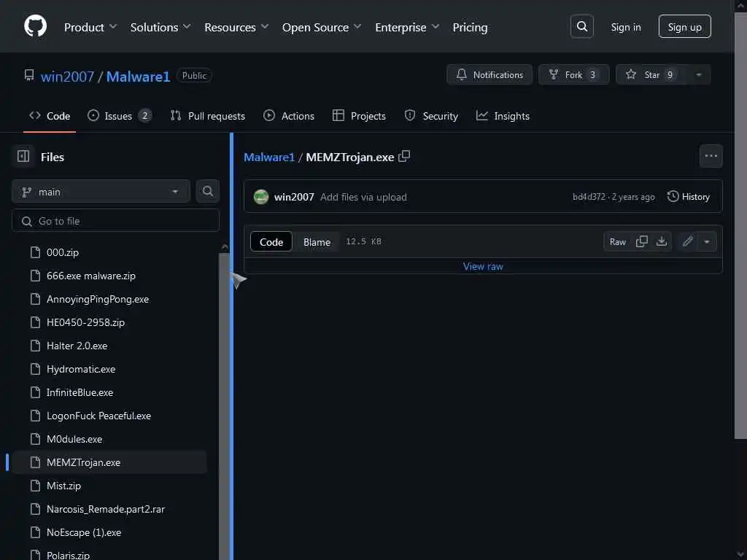Open the star lists dropdown arrow
The height and width of the screenshot is (560, 747).
[x=698, y=75]
